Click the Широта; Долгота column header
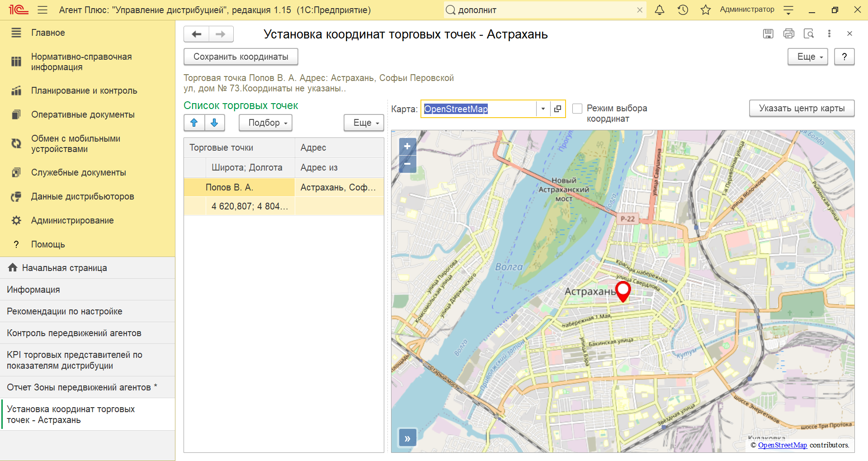 [x=250, y=167]
